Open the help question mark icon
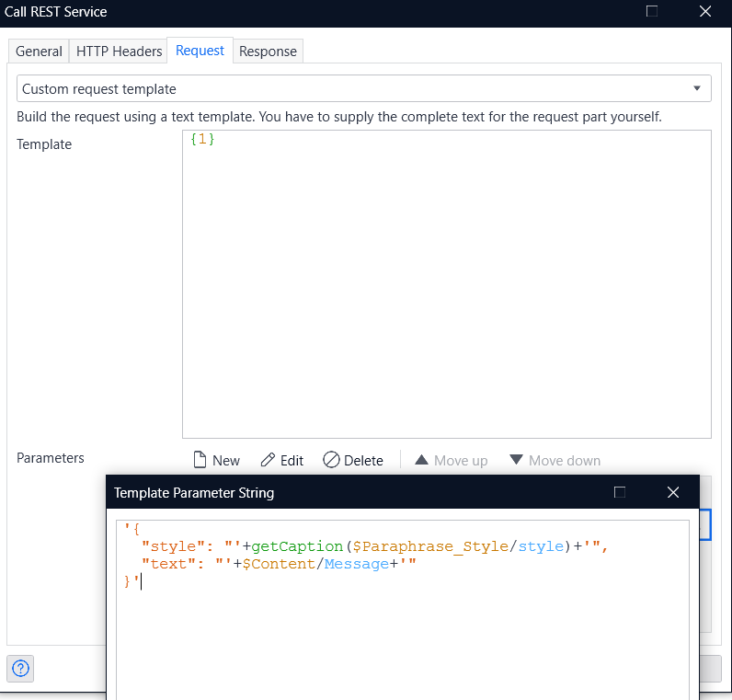This screenshot has height=700, width=732. [x=20, y=668]
